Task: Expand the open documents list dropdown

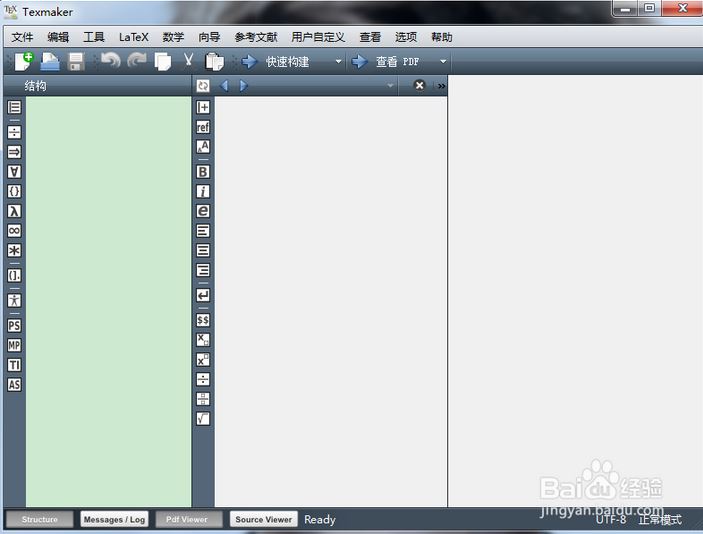Action: (391, 86)
